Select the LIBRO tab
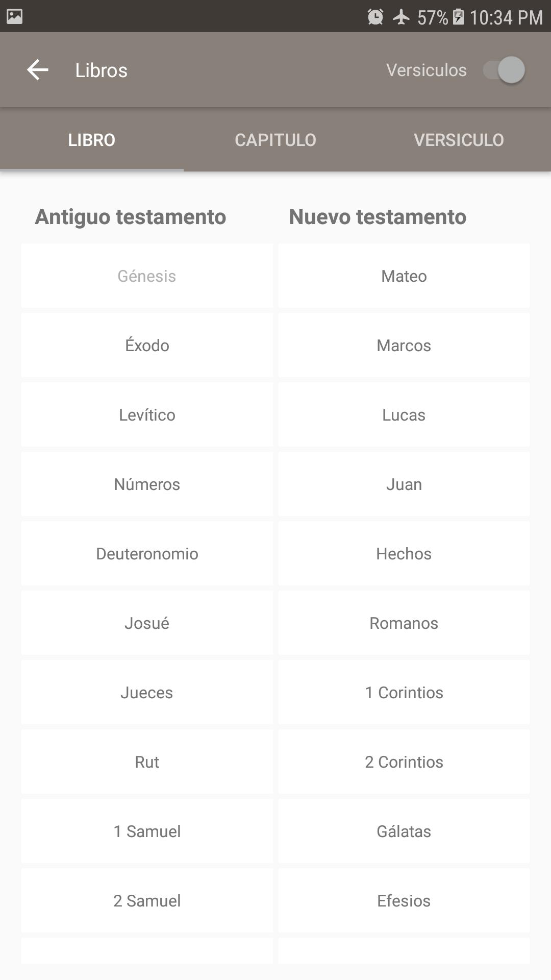 point(92,140)
